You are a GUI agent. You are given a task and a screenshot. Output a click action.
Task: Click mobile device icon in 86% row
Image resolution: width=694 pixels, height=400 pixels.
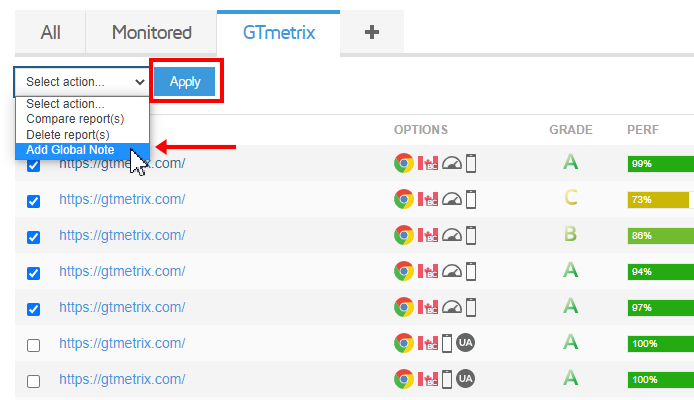tap(471, 235)
